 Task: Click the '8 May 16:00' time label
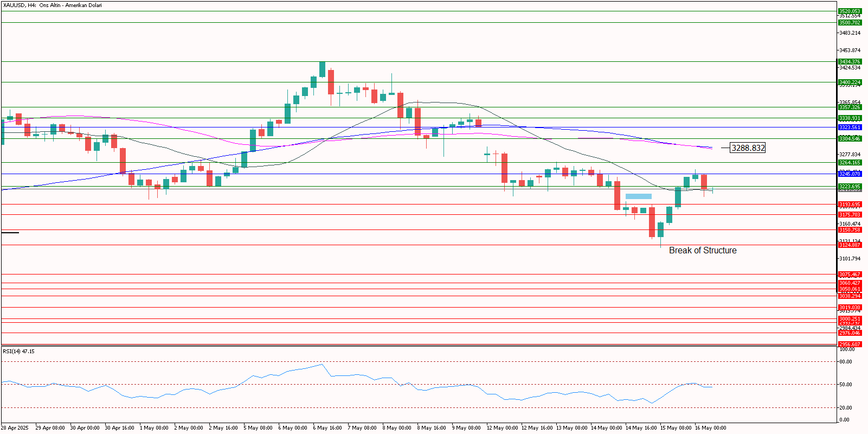click(432, 427)
